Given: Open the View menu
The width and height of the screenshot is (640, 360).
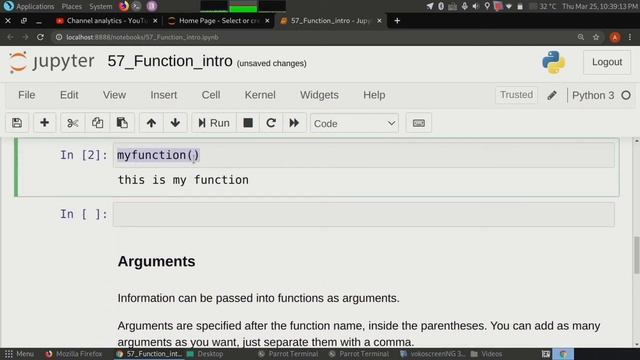Looking at the screenshot, I should tap(114, 95).
